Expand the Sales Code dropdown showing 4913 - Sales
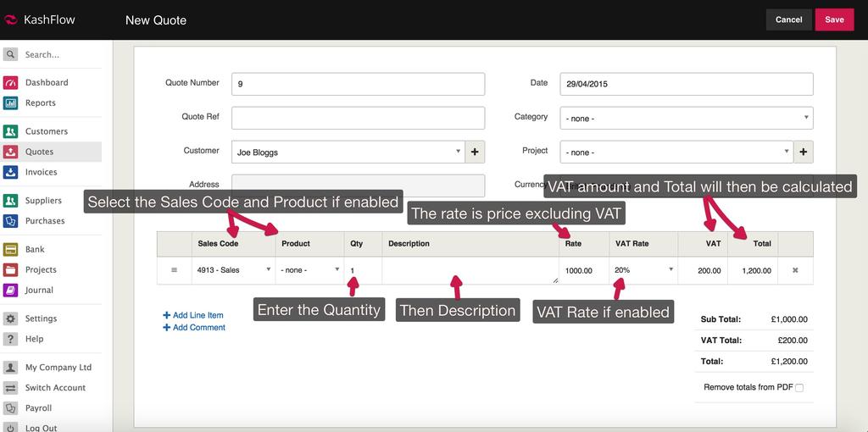Image resolution: width=868 pixels, height=432 pixels. (x=233, y=270)
